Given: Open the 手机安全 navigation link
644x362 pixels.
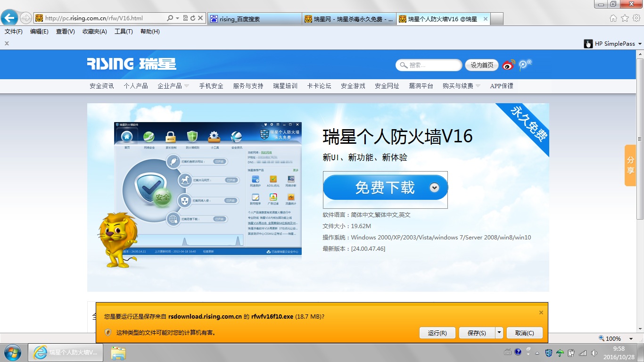Looking at the screenshot, I should click(x=211, y=86).
